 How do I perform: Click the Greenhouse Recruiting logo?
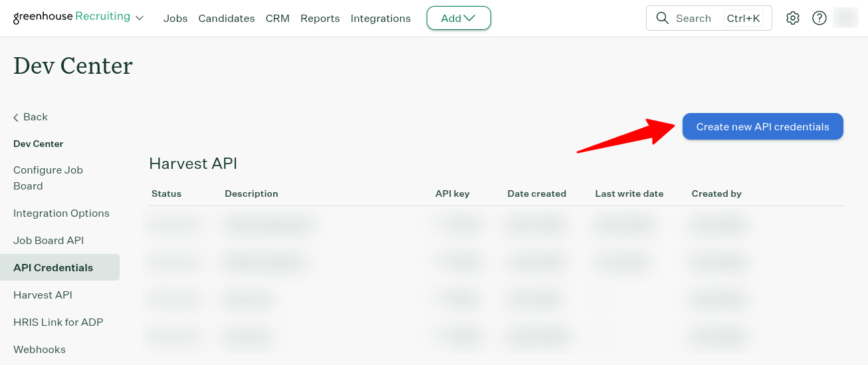click(72, 17)
